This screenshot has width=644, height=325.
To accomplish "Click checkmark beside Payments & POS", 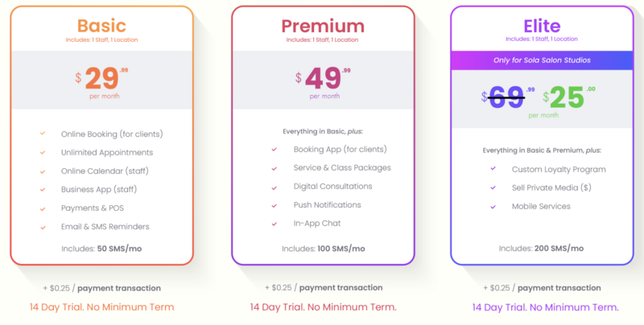I will coord(43,208).
